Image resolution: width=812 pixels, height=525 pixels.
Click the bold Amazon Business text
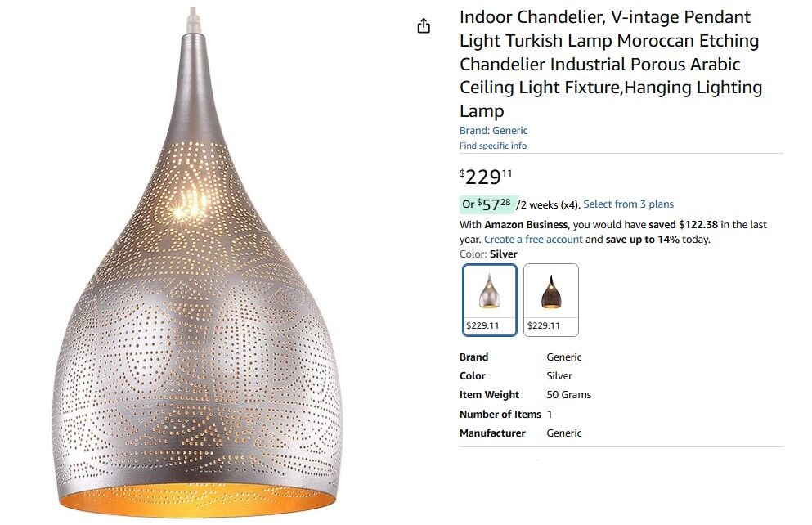click(526, 225)
